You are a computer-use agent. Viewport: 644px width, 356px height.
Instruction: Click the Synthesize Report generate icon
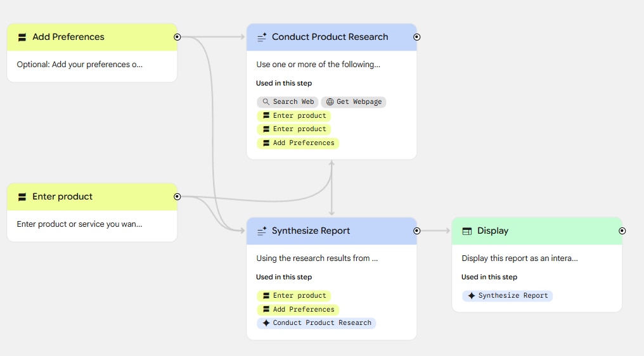pyautogui.click(x=262, y=231)
